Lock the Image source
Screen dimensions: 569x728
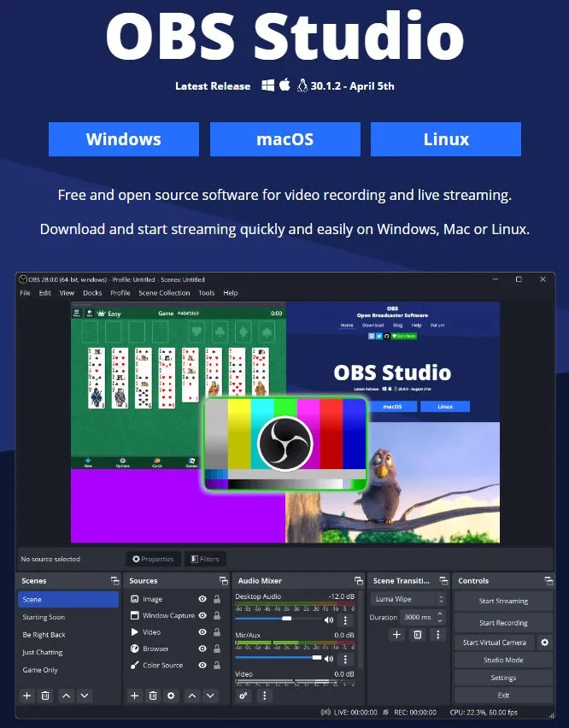click(217, 599)
